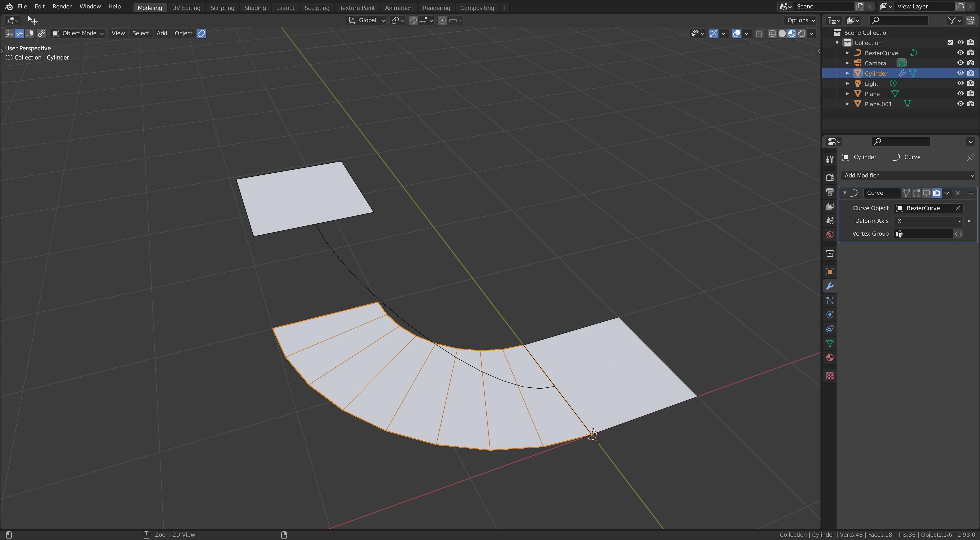Expand the BezierCurve item in outliner
The image size is (980, 540).
point(847,53)
